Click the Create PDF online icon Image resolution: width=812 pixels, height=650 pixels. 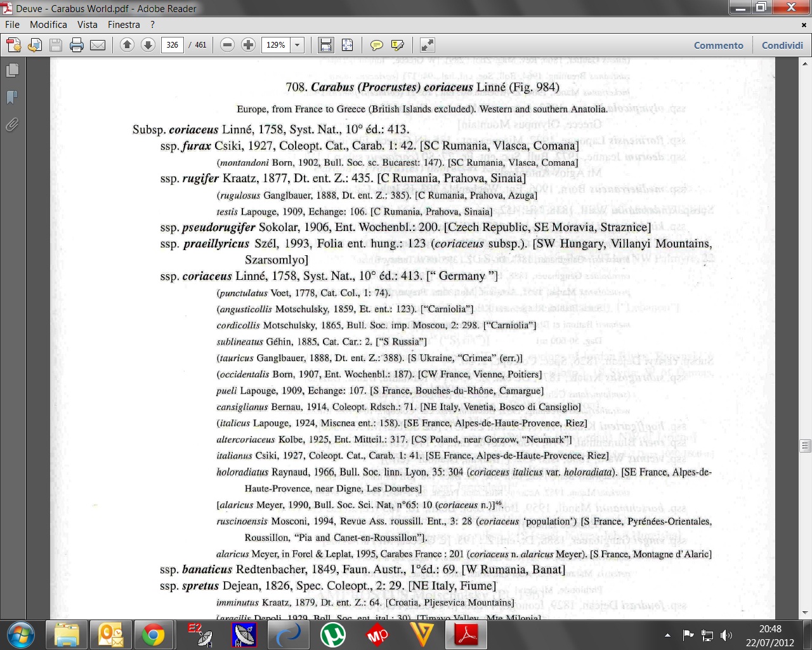(13, 45)
